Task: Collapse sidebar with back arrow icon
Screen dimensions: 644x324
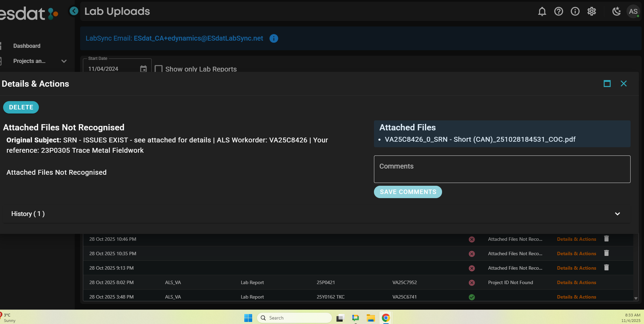Action: [x=74, y=11]
